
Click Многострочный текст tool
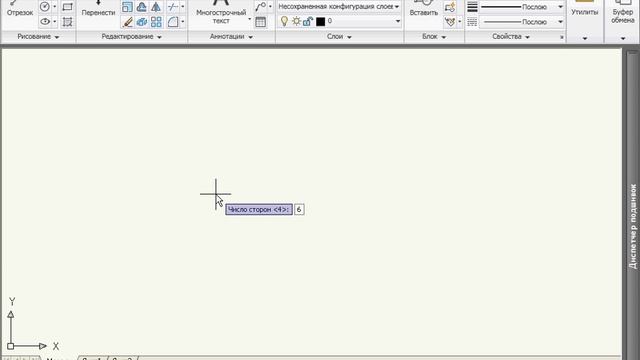click(221, 11)
